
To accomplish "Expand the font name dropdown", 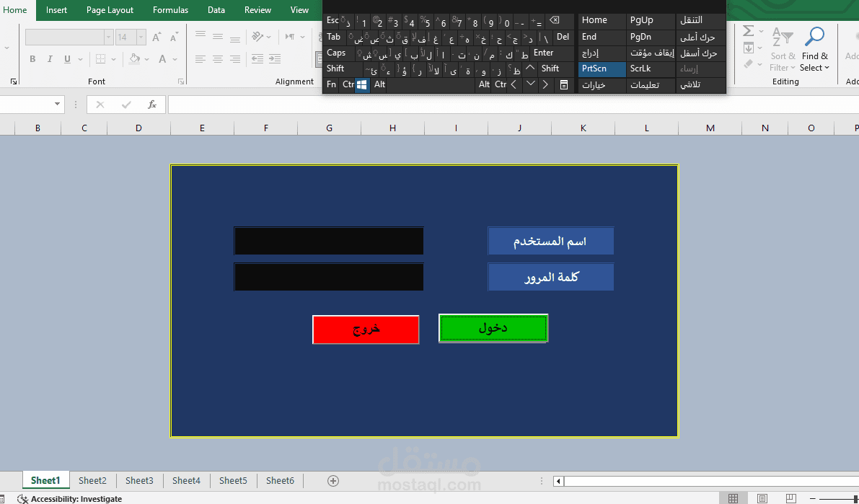I will (108, 37).
